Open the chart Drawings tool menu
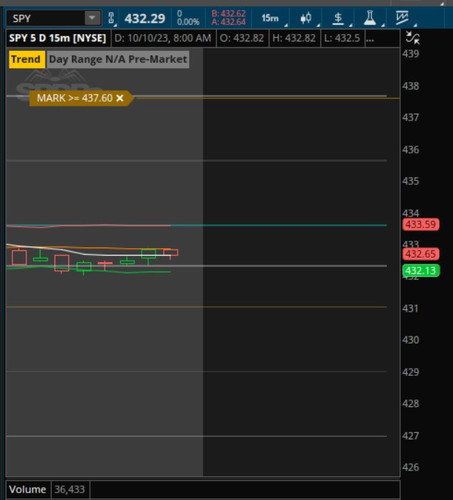The height and width of the screenshot is (500, 453). pos(402,18)
